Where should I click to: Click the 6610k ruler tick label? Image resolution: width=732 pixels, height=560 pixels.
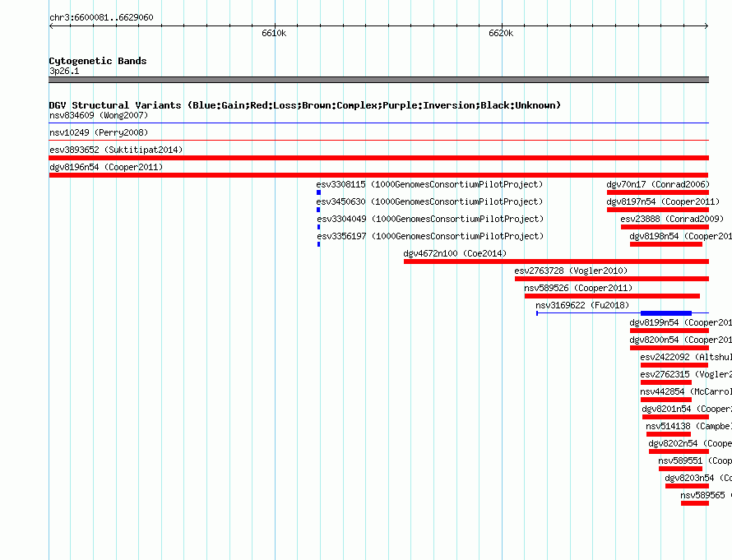point(274,33)
